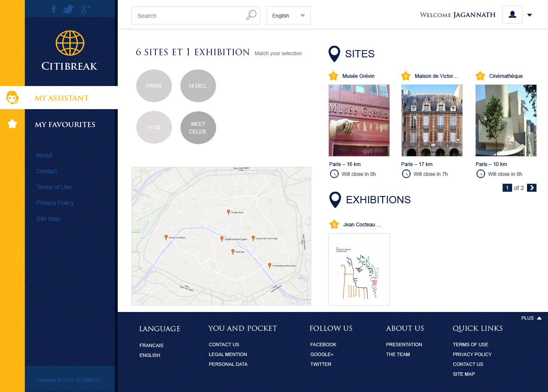Viewport: 548px width, 392px height.
Task: Click the star badge of Jean Cocteau exhibition
Action: tap(334, 225)
